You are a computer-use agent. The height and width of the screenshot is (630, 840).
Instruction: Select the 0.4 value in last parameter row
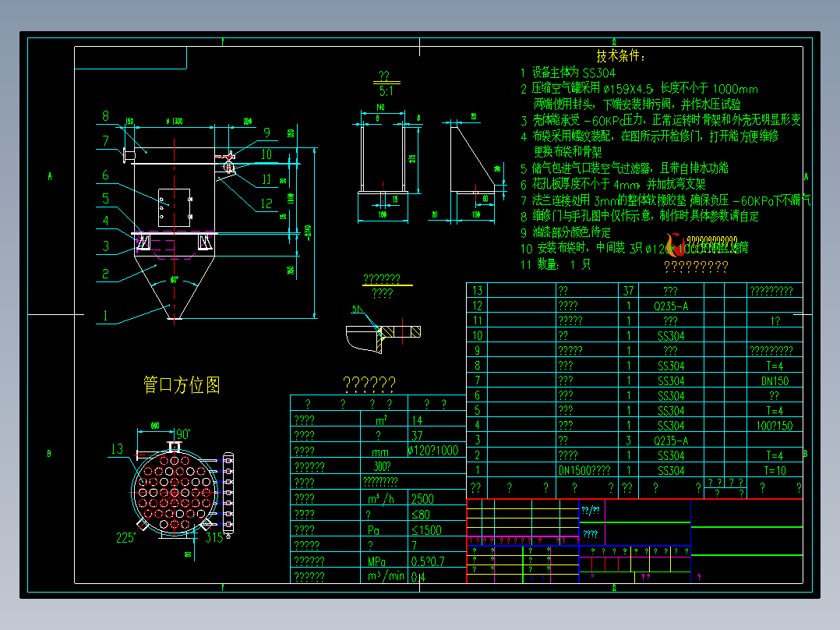point(418,578)
